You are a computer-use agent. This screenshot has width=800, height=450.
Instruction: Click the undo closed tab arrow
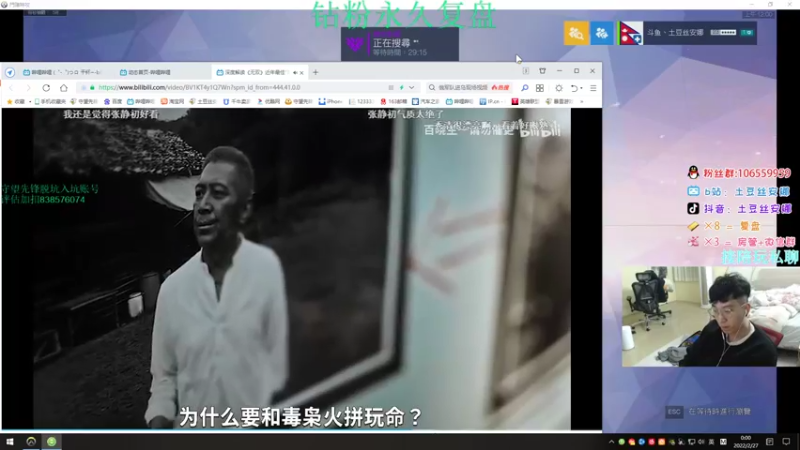[x=574, y=88]
